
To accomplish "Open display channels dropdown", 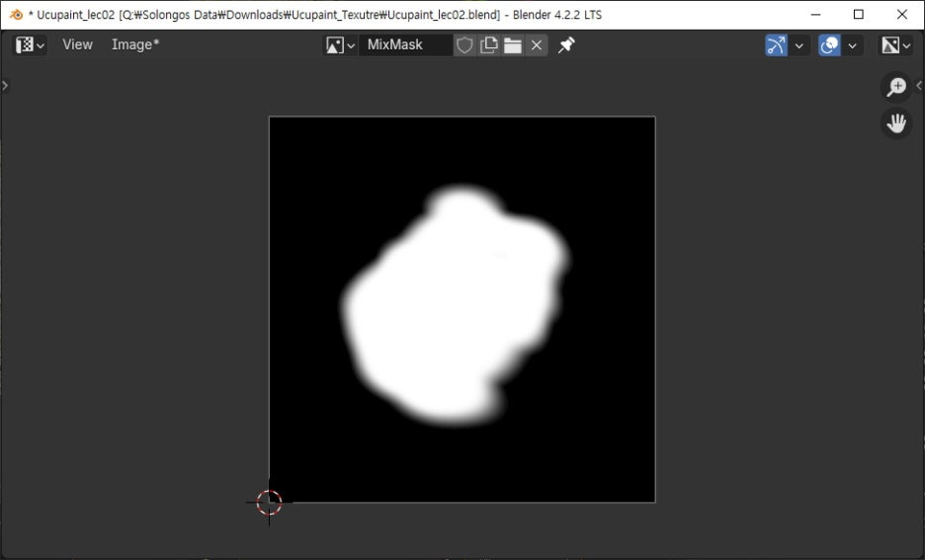I will point(895,45).
